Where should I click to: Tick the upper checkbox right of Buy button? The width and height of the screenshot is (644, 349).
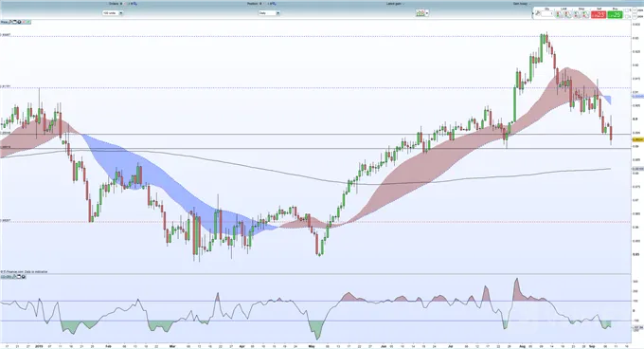pyautogui.click(x=626, y=10)
